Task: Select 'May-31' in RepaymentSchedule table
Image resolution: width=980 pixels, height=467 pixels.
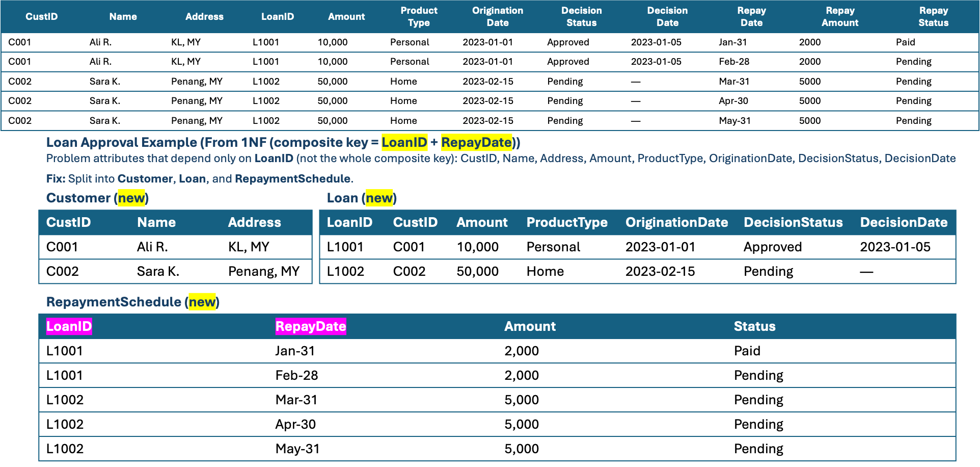Action: pos(297,449)
